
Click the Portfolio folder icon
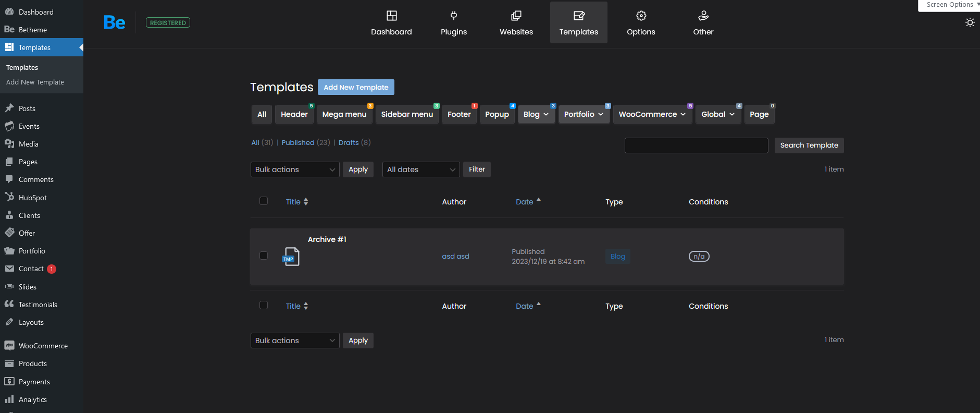9,250
